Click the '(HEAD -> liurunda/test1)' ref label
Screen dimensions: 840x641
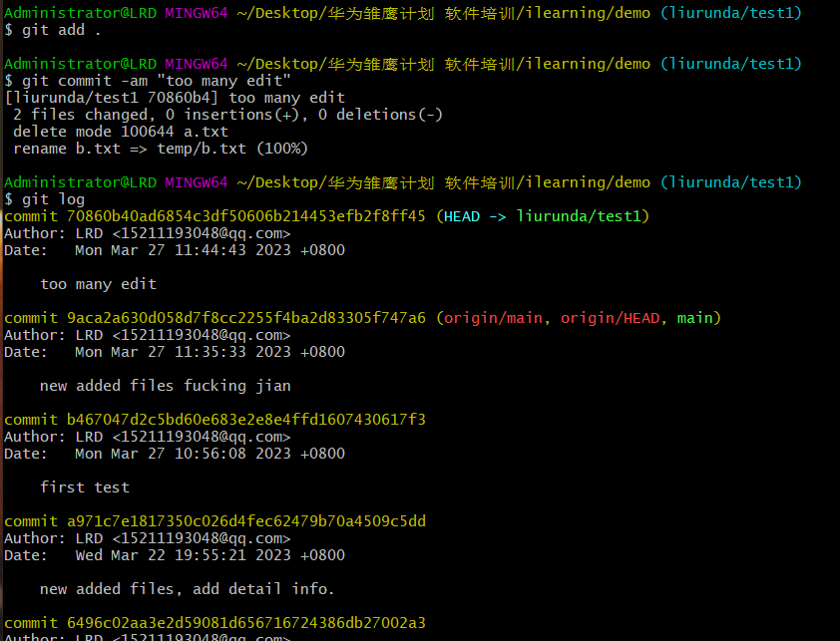point(542,216)
